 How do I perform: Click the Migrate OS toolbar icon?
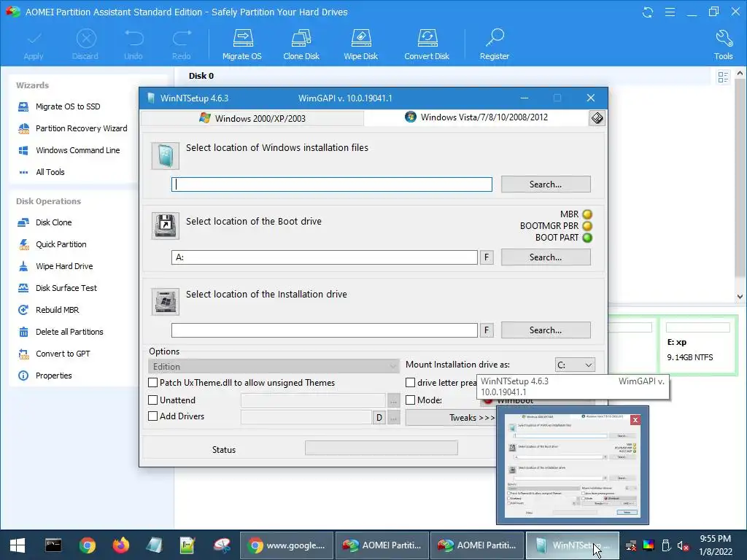click(x=242, y=44)
